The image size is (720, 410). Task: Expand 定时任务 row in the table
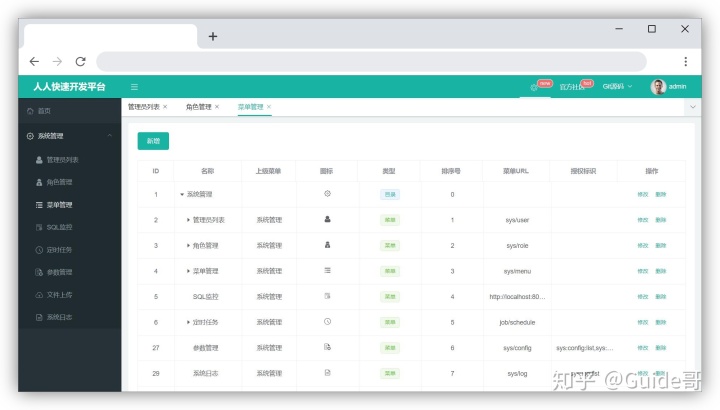[x=188, y=322]
